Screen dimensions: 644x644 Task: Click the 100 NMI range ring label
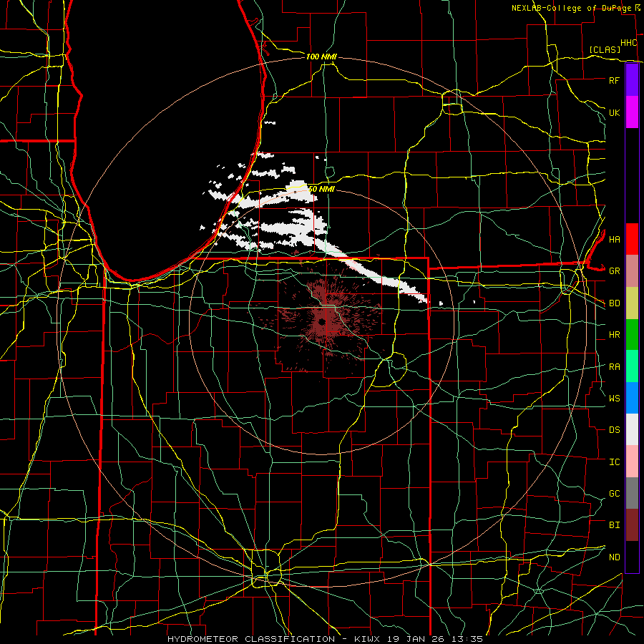321,57
